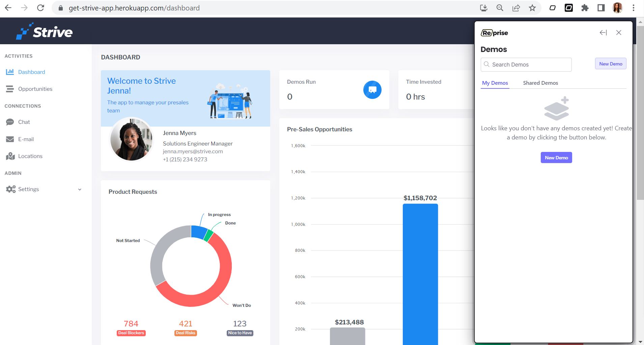Screen dimensions: 644x345
Task: Open the browser extensions puzzle icon
Action: [x=585, y=8]
